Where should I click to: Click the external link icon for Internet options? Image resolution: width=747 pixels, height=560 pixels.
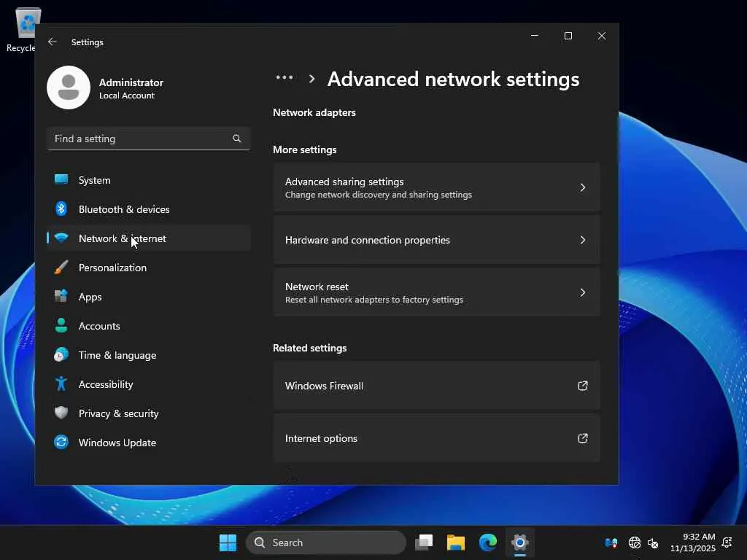coord(582,438)
